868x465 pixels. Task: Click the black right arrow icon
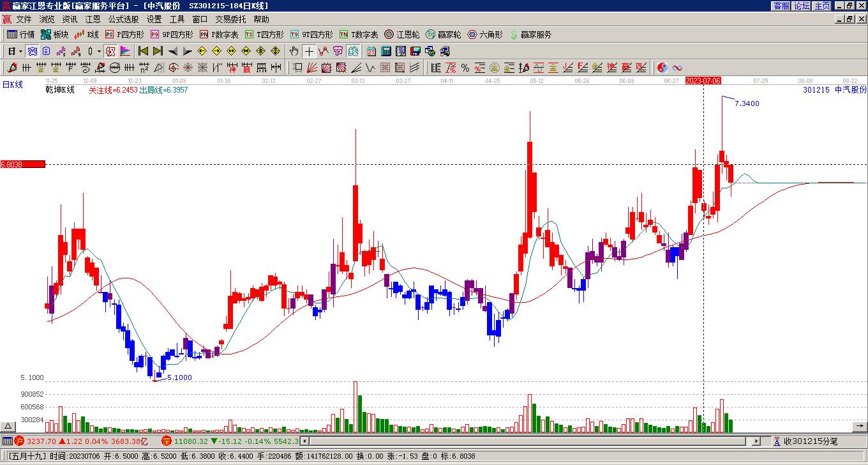click(187, 51)
